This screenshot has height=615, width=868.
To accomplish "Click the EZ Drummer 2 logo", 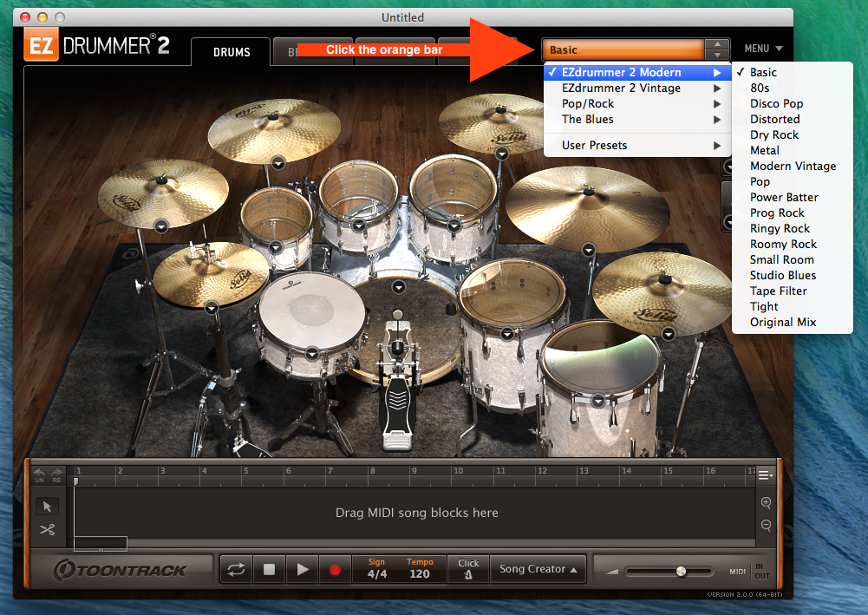I will tap(97, 45).
